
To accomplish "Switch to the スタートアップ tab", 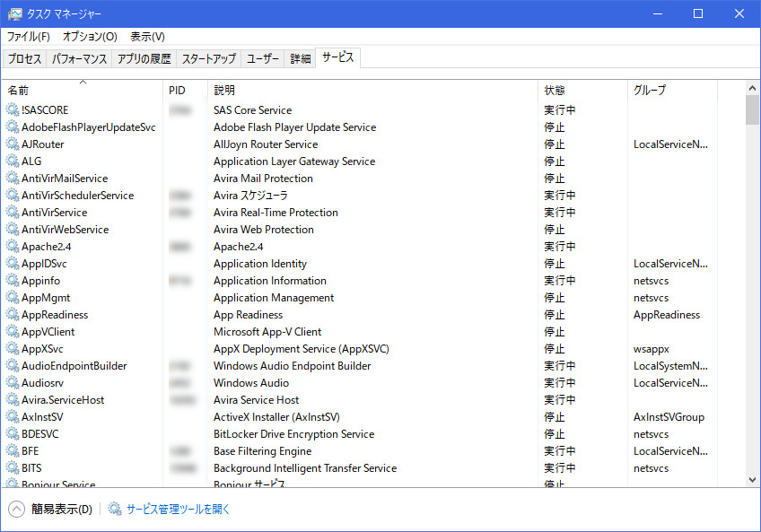I will coord(209,59).
